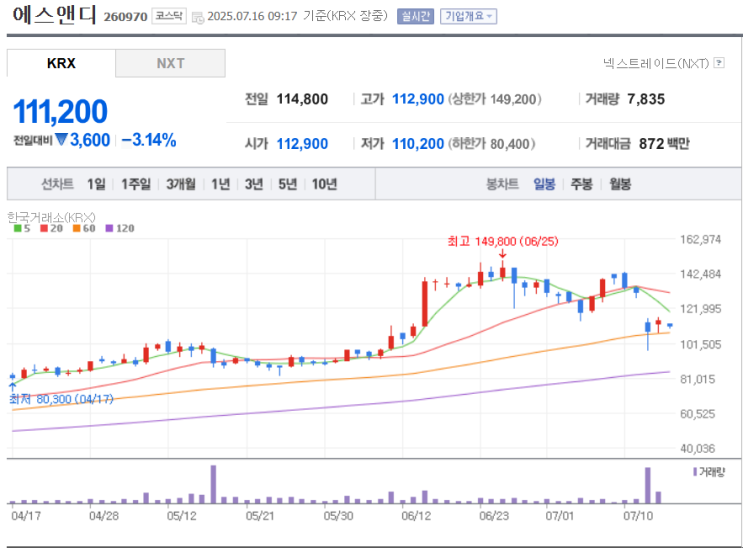Select the 10년 line chart period

[325, 184]
